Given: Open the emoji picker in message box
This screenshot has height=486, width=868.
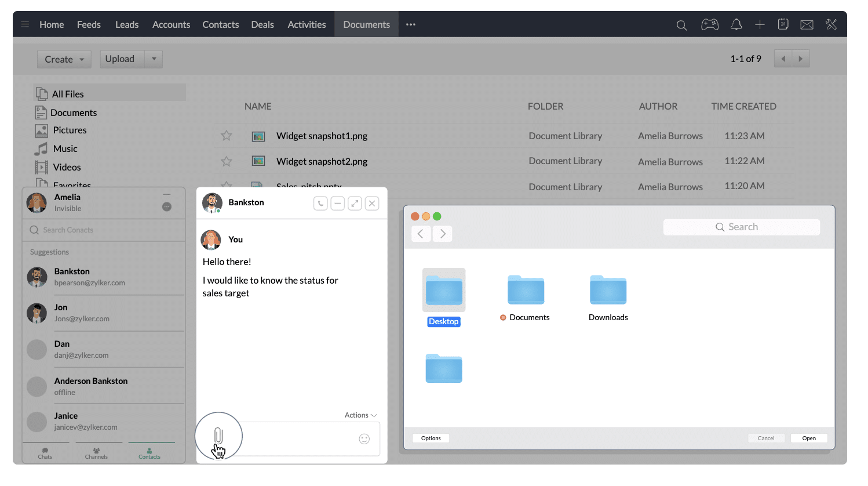Looking at the screenshot, I should pos(364,439).
